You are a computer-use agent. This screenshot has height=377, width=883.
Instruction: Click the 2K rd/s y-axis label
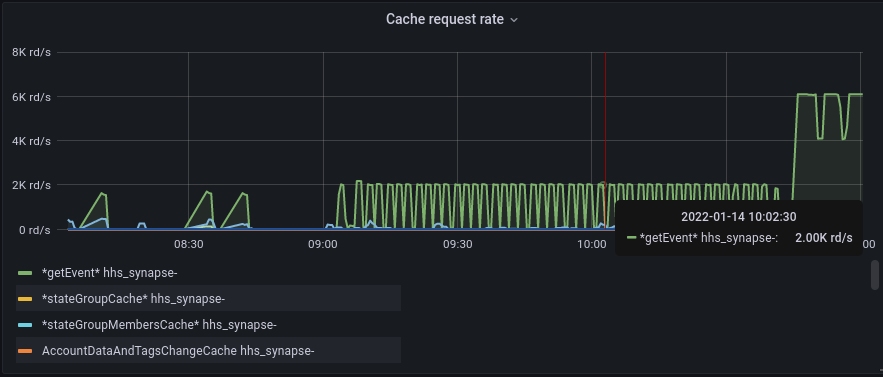pos(31,185)
